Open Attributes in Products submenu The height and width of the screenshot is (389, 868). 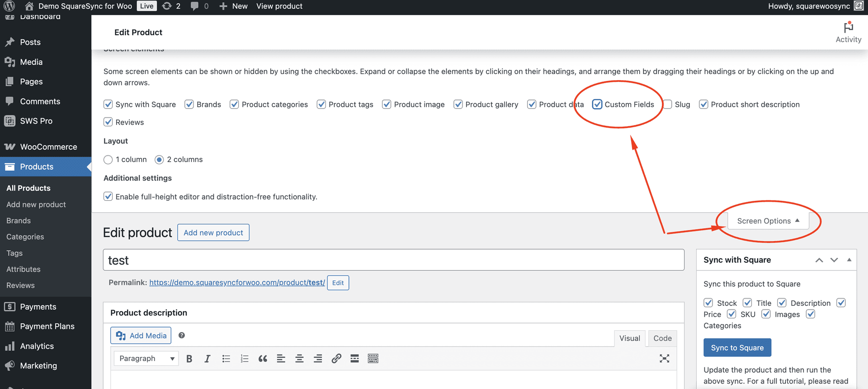pos(24,269)
